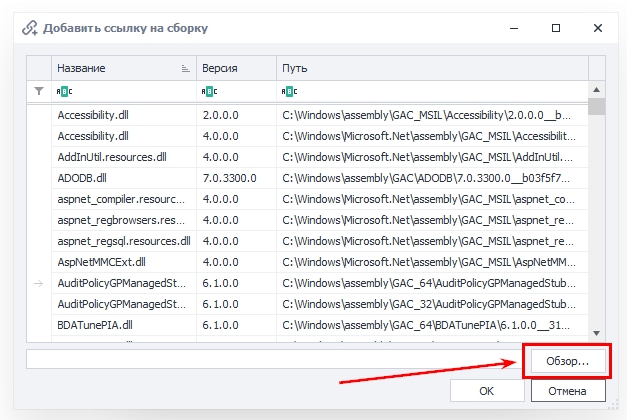627x420 pixels.
Task: Sort by Версия column header
Action: tap(235, 68)
